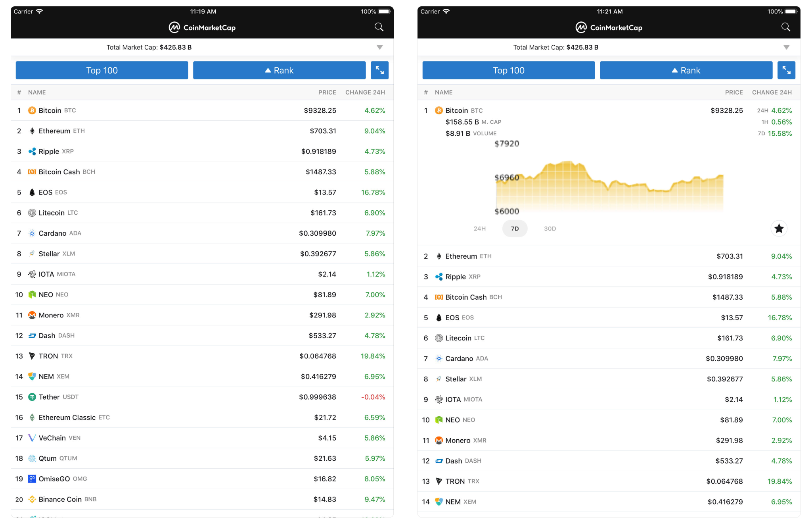Tap the NEO icon in the left list

point(32,294)
